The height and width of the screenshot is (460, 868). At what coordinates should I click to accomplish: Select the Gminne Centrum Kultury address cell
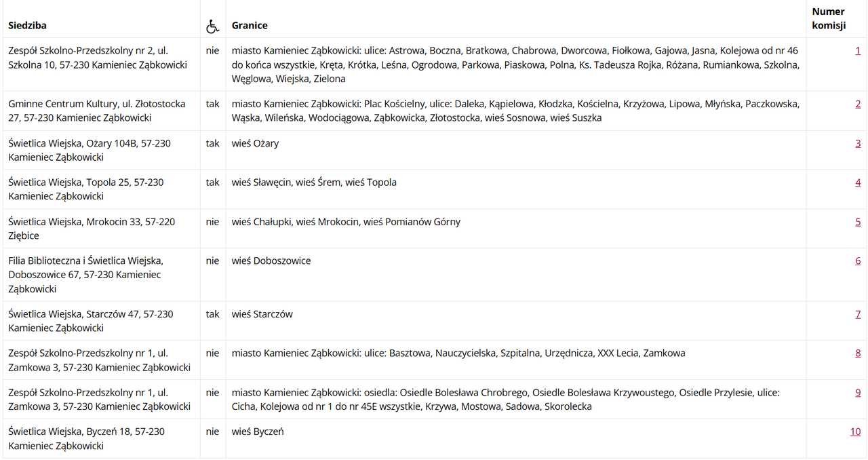(102, 111)
